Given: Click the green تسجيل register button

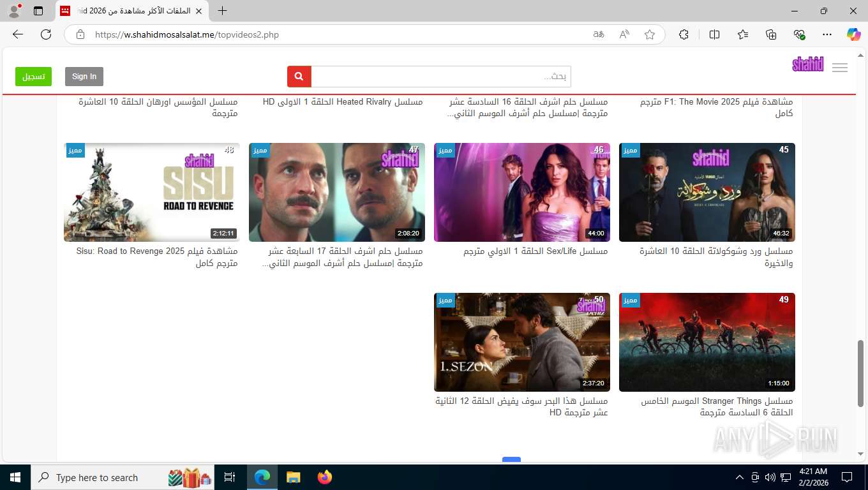Looking at the screenshot, I should 34,77.
